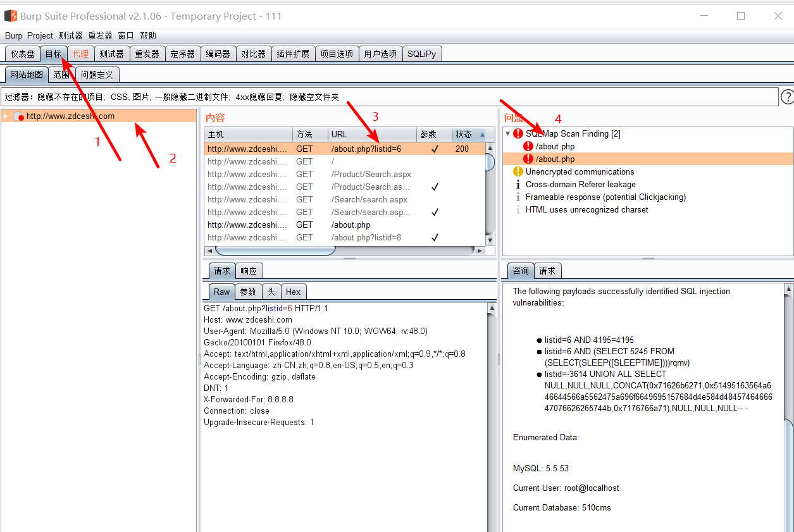This screenshot has height=532, width=794.
Task: Switch to the 对比器 tab
Action: point(253,54)
